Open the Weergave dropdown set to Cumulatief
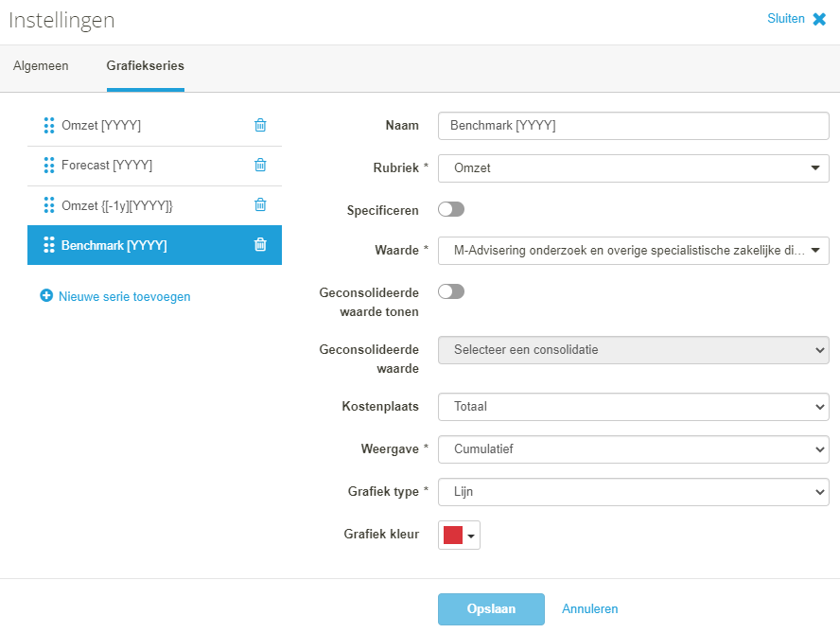Screen dimensions: 840x633 coord(633,449)
